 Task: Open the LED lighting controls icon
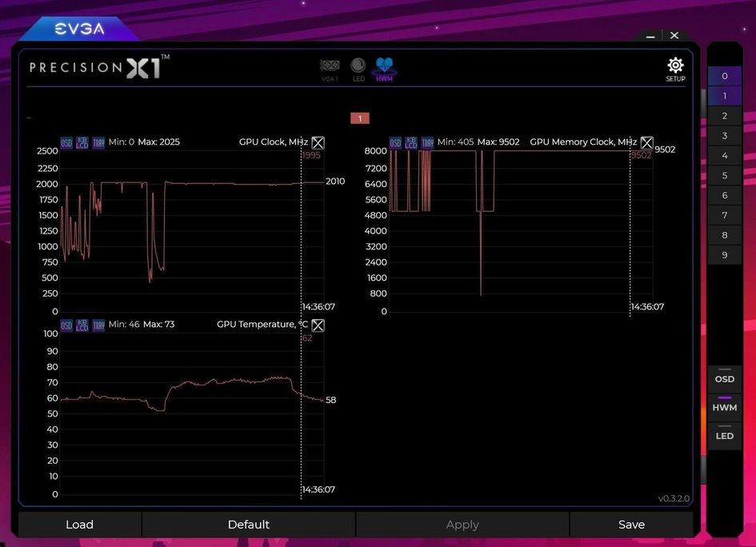[x=358, y=66]
